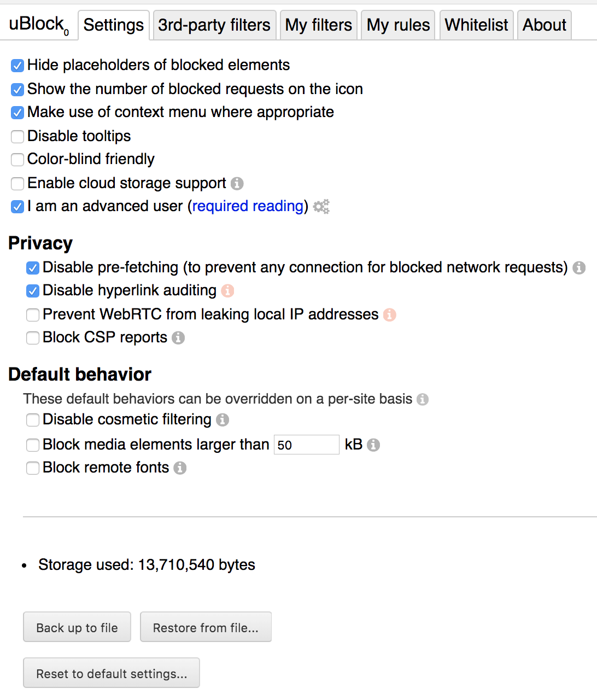This screenshot has width=597, height=700.
Task: Uncheck Hide placeholders of blocked elements
Action: pos(17,65)
